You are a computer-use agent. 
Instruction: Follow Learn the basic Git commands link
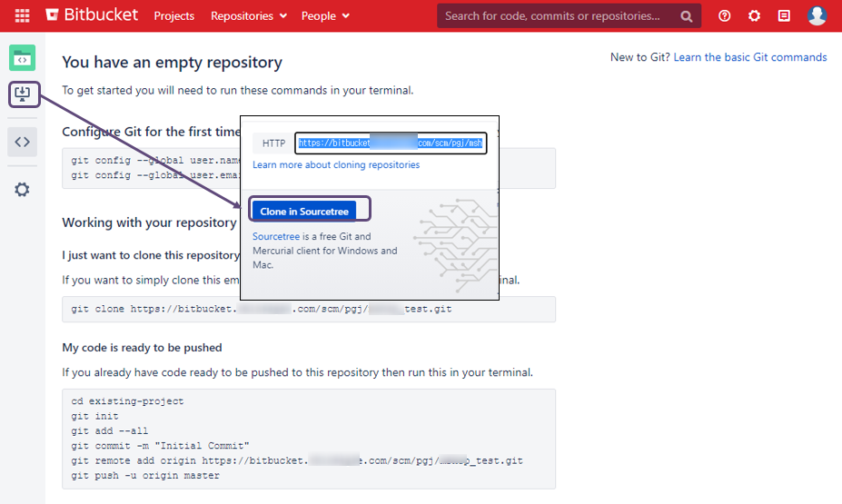[750, 57]
